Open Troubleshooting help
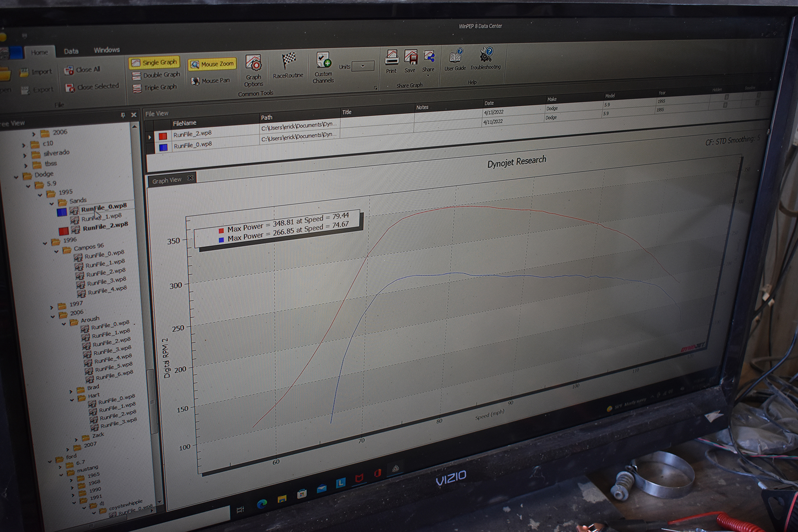The height and width of the screenshot is (532, 798). (x=486, y=58)
